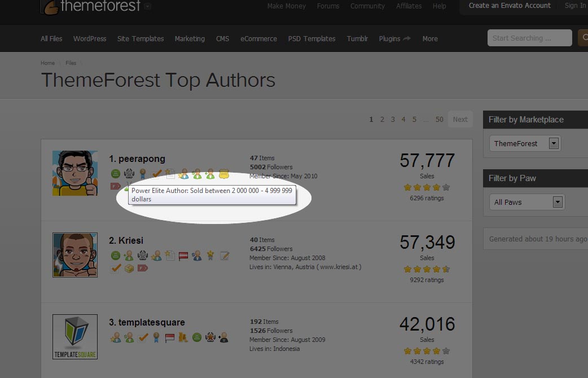Visit the www.kriesi.at website link
The image size is (588, 378).
(339, 267)
